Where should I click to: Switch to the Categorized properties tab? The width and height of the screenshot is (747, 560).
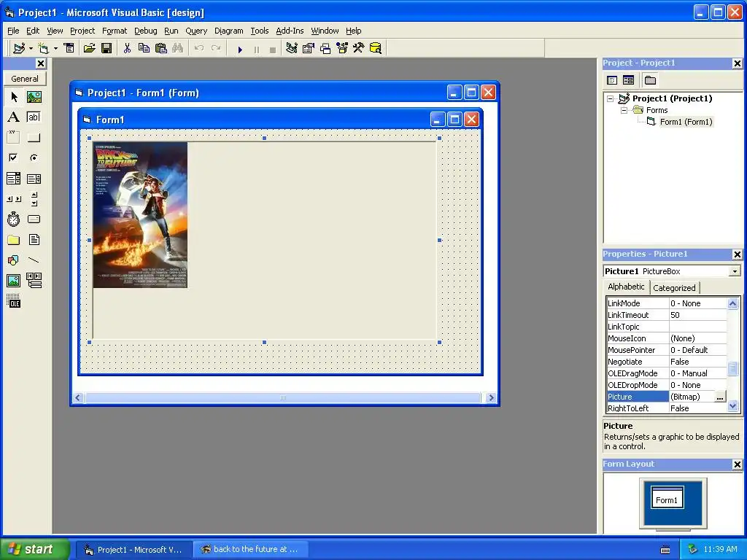coord(674,287)
